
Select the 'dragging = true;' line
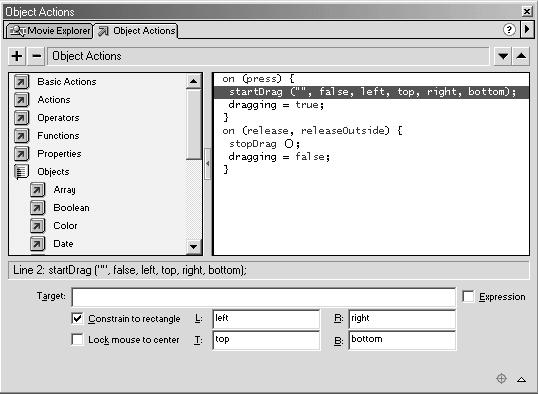coord(276,105)
